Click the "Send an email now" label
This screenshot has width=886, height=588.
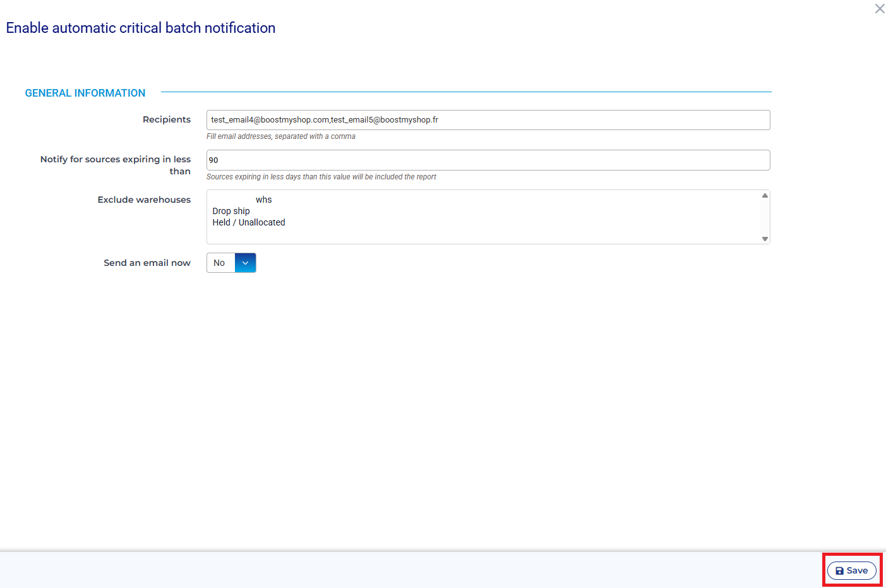(x=147, y=263)
